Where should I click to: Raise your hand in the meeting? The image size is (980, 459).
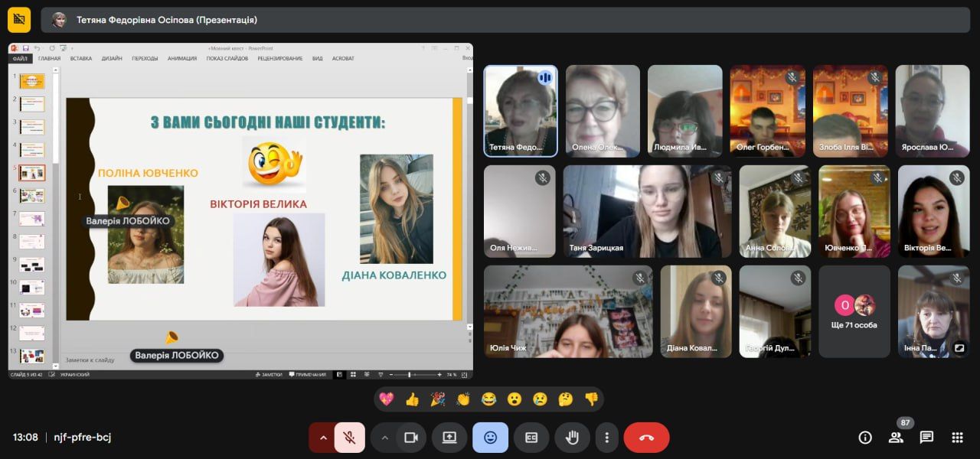pyautogui.click(x=572, y=438)
